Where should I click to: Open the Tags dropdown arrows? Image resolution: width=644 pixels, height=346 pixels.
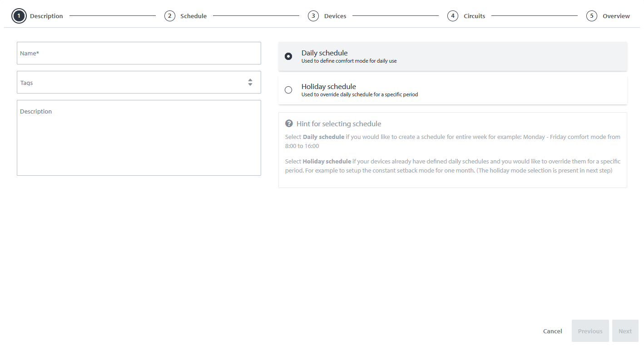[250, 82]
